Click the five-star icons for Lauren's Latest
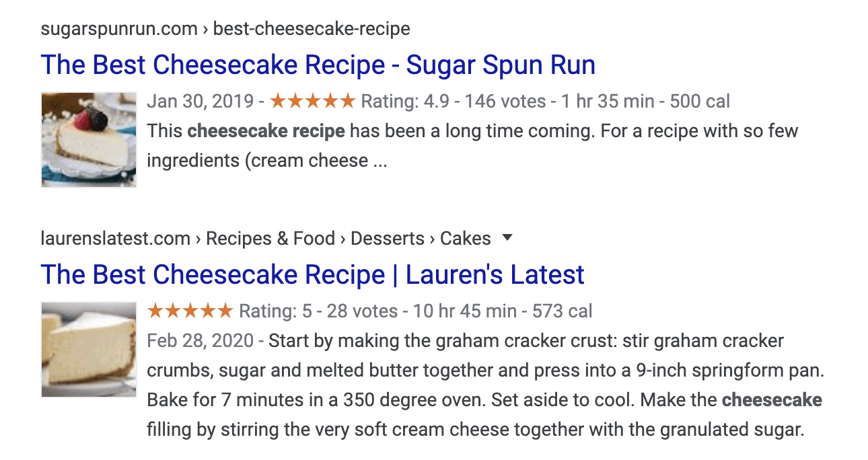The width and height of the screenshot is (868, 460). 190,311
